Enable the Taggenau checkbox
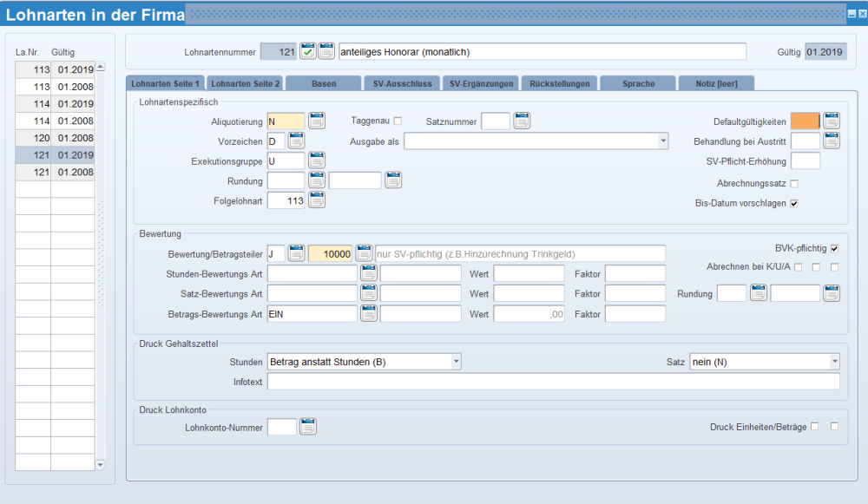The image size is (868, 504). click(398, 121)
